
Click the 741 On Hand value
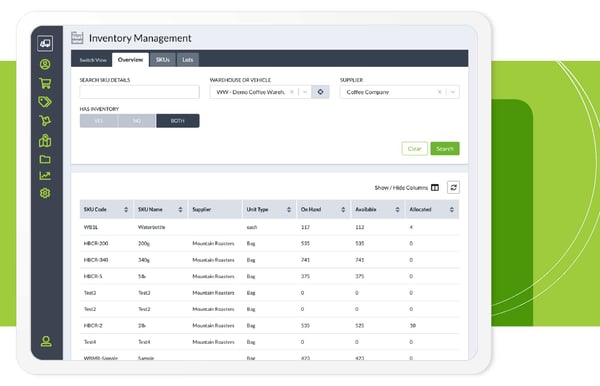[x=305, y=260]
